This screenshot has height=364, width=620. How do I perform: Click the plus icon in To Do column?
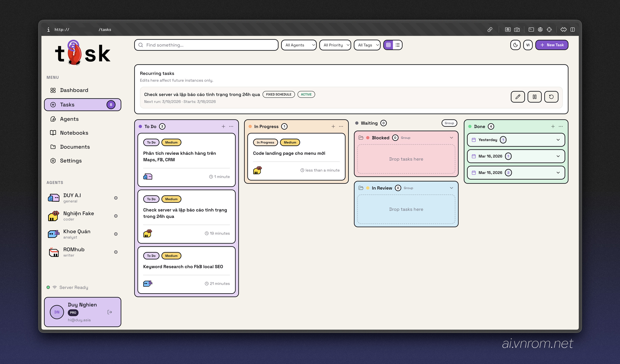[223, 126]
